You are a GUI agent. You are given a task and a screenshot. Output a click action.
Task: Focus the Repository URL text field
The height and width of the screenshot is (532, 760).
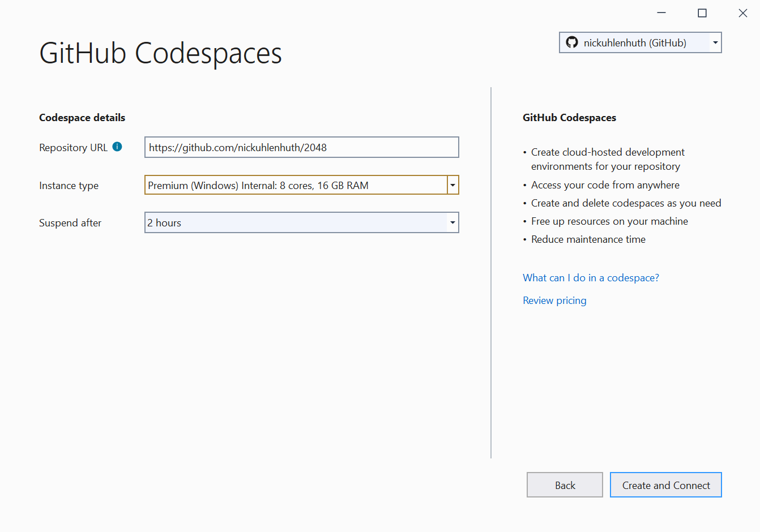pyautogui.click(x=301, y=148)
